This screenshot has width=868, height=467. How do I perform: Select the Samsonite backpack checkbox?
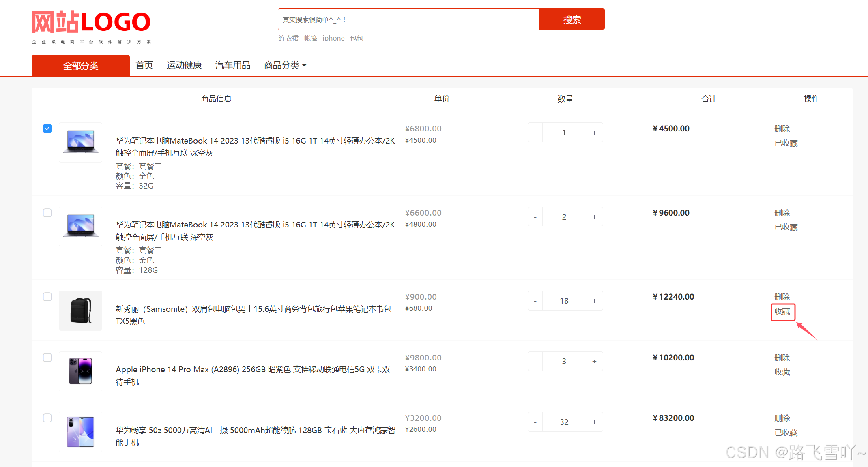click(47, 297)
